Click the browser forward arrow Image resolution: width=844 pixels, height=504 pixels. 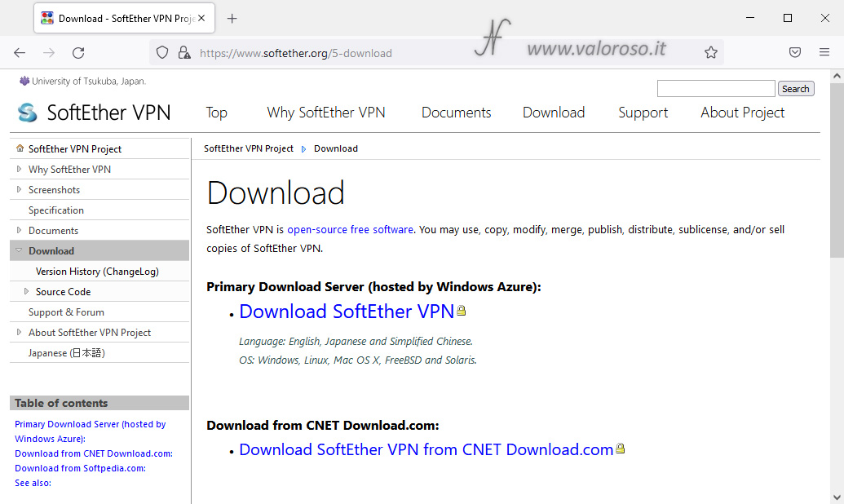pyautogui.click(x=49, y=53)
